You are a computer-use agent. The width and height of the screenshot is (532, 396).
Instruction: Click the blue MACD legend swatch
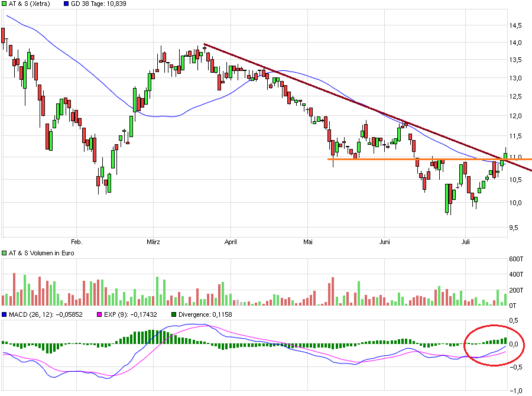tap(5, 314)
